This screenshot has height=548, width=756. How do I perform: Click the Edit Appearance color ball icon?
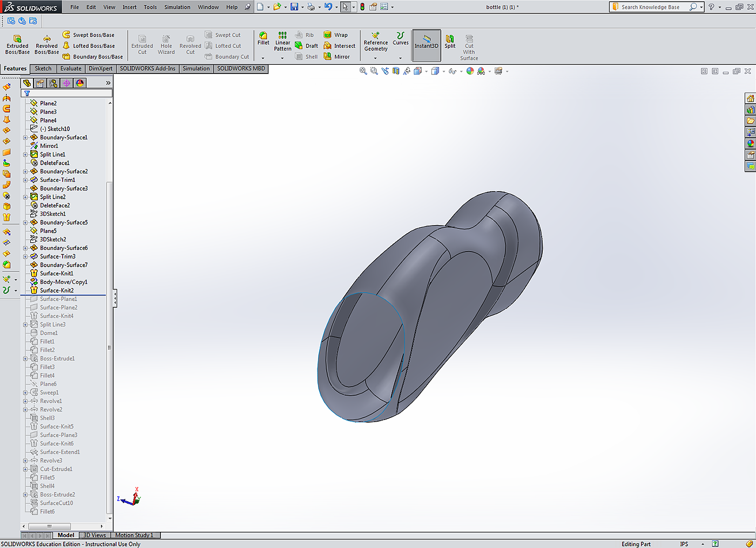point(470,71)
